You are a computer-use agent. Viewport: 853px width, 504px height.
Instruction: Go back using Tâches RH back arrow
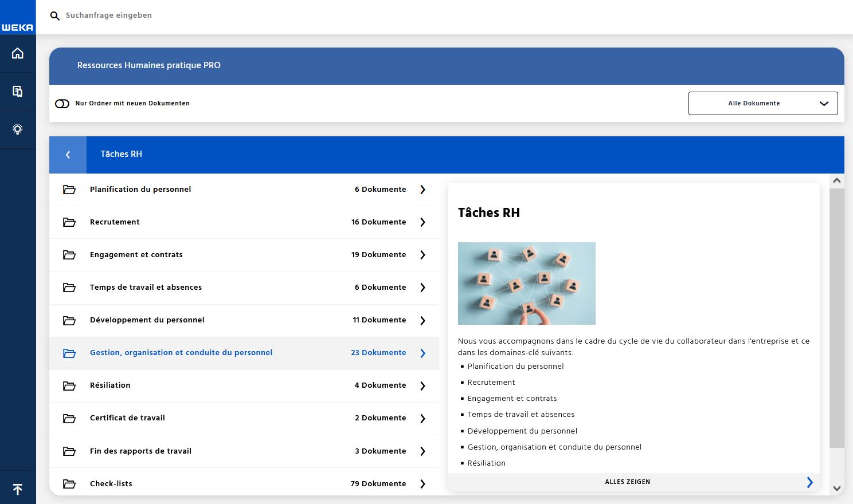(x=68, y=155)
